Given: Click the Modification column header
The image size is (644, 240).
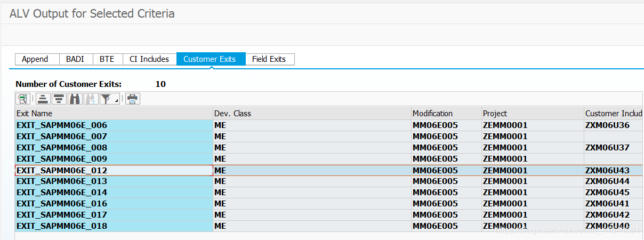Looking at the screenshot, I should 446,114.
